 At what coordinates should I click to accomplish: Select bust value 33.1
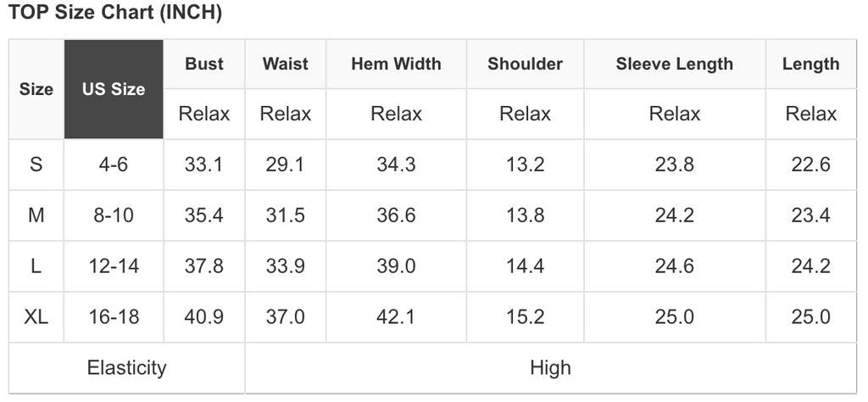pos(204,165)
